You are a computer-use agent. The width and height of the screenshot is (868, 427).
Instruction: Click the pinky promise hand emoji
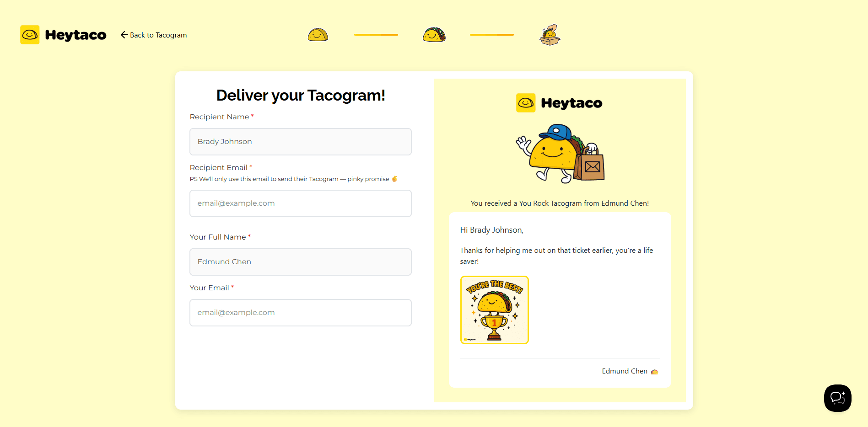click(x=395, y=179)
